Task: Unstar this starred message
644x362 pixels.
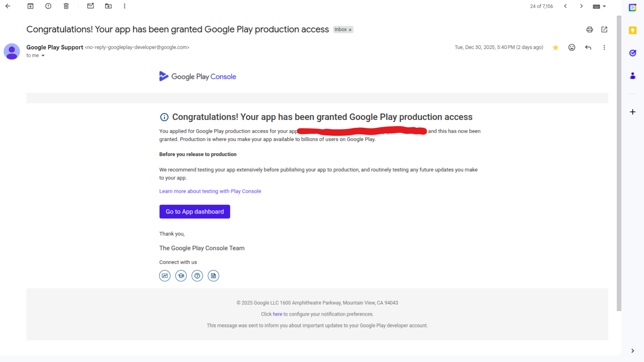Action: click(555, 48)
